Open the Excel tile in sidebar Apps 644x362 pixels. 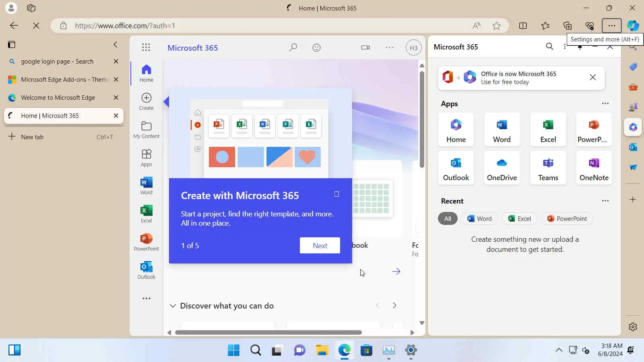(548, 130)
